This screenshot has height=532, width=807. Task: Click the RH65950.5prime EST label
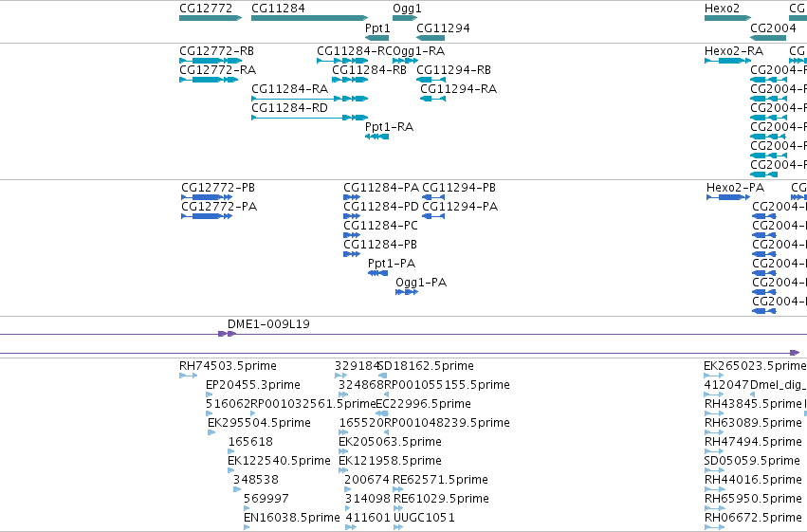click(x=754, y=499)
